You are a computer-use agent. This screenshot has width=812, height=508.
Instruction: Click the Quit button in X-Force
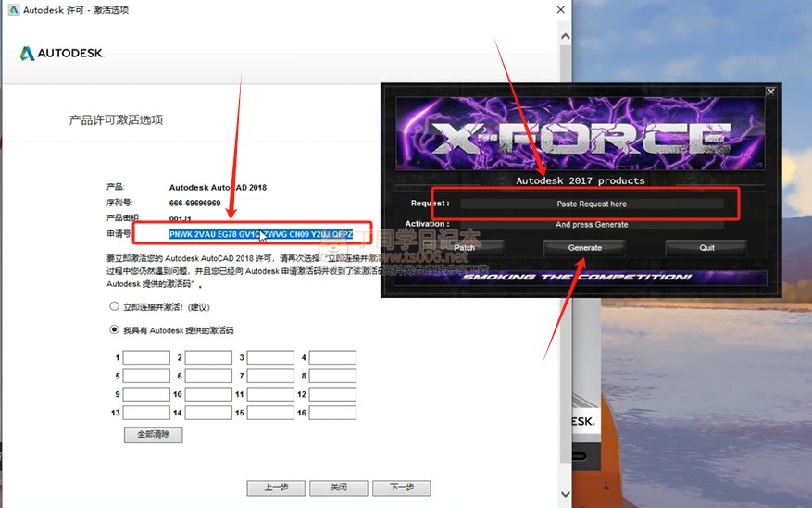(x=706, y=248)
